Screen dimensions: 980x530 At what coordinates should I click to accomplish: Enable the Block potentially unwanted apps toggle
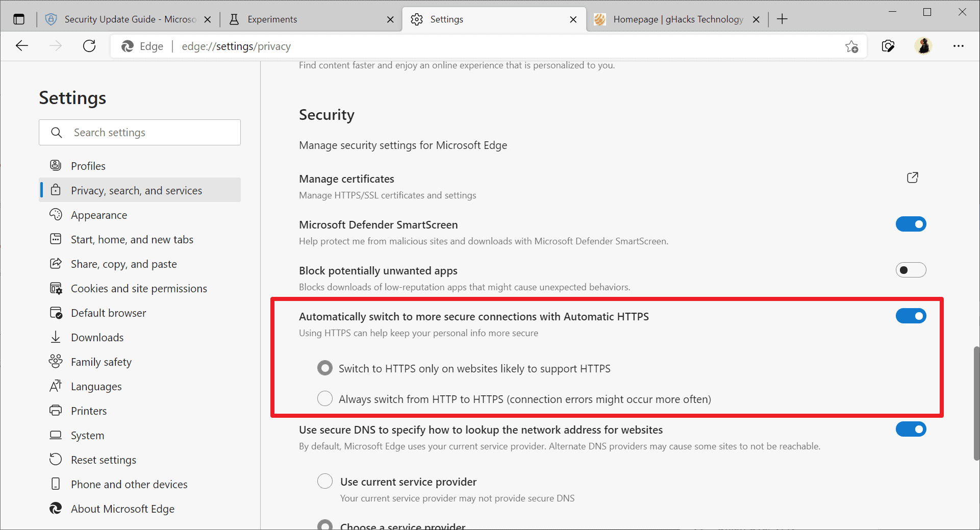[x=911, y=270]
